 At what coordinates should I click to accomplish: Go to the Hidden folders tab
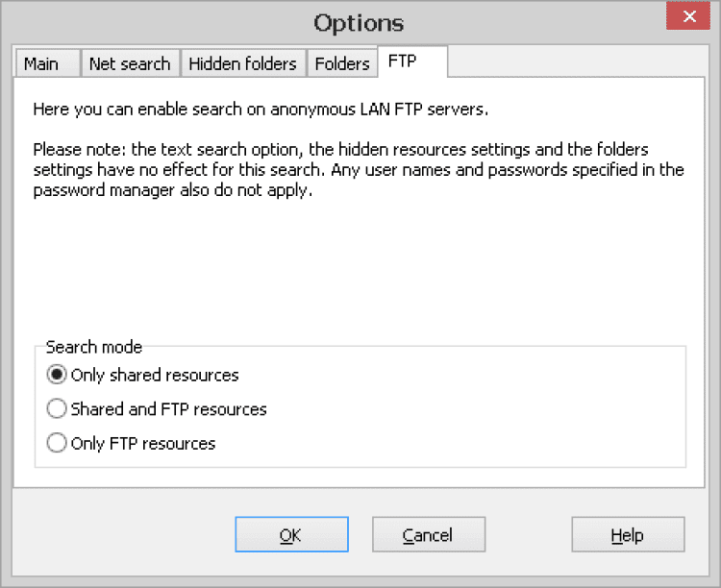(x=242, y=64)
